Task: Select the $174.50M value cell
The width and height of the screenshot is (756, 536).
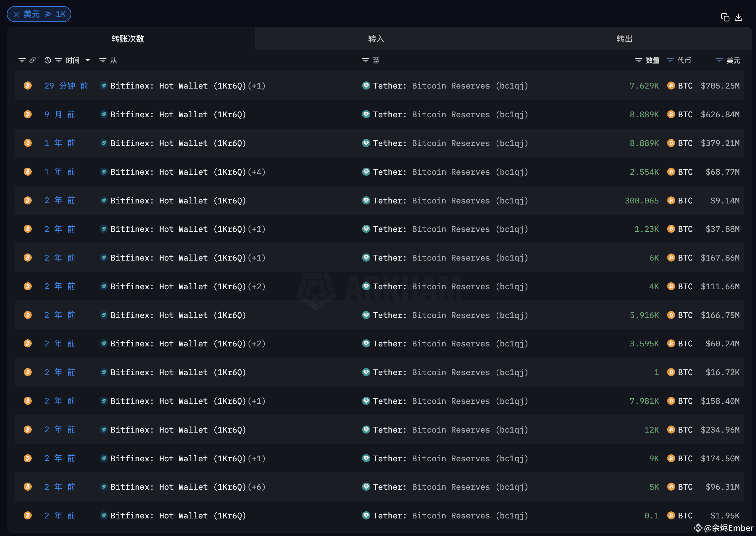Action: [x=720, y=459]
